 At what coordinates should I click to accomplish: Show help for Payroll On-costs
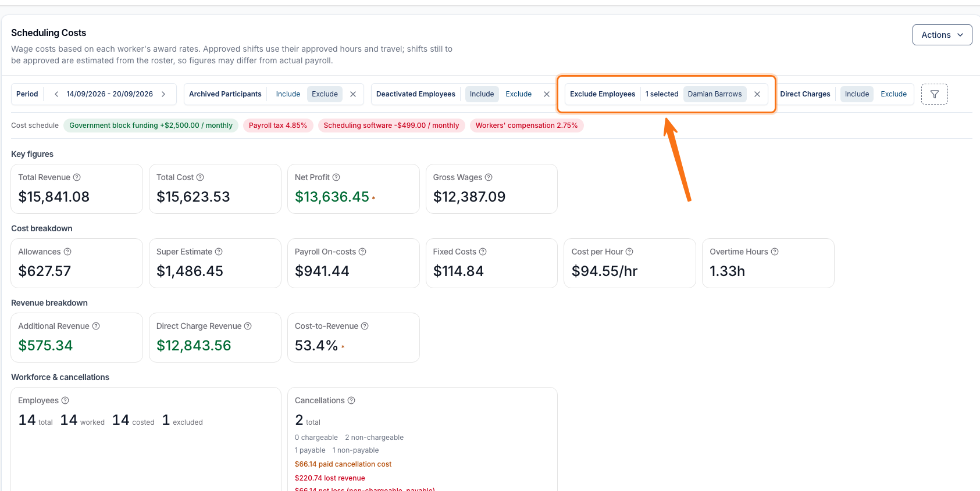362,252
